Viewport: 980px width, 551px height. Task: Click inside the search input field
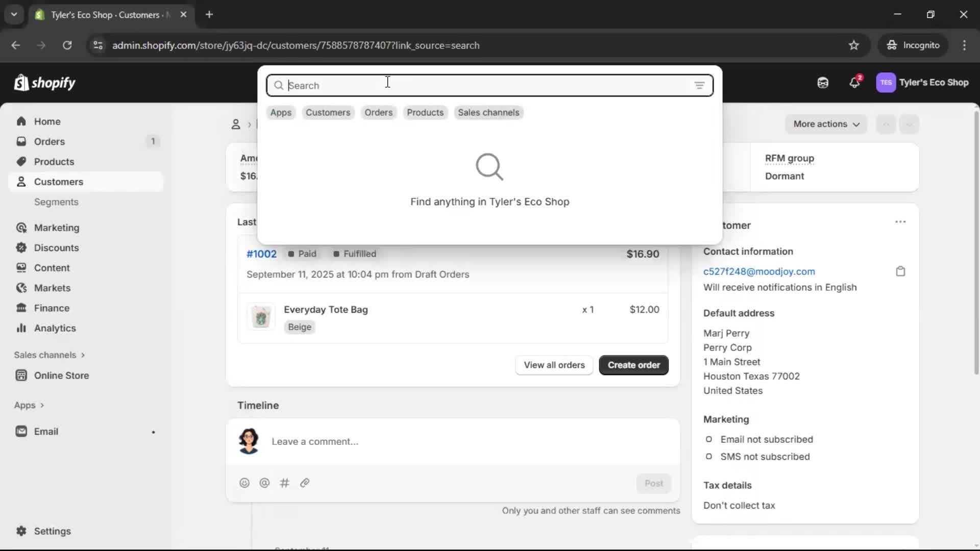(459, 85)
